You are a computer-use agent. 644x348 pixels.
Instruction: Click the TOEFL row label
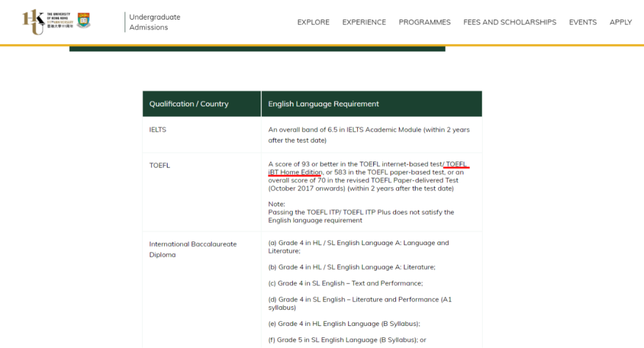[159, 166]
